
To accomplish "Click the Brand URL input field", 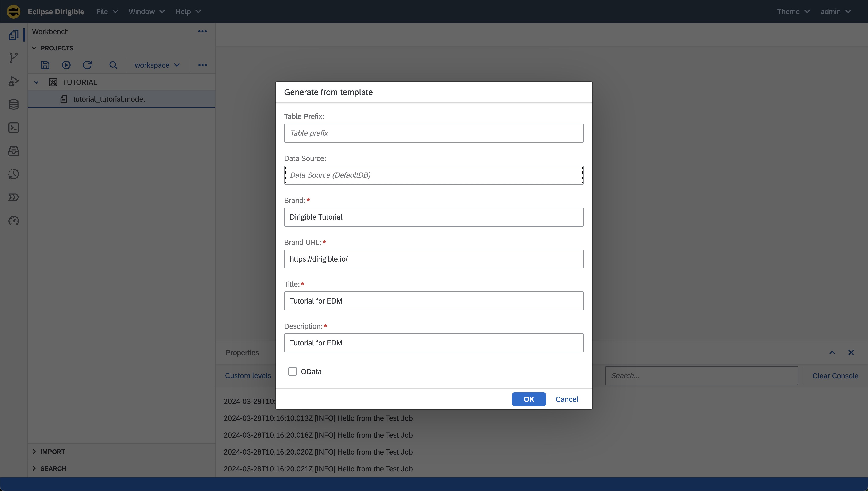I will coord(434,259).
